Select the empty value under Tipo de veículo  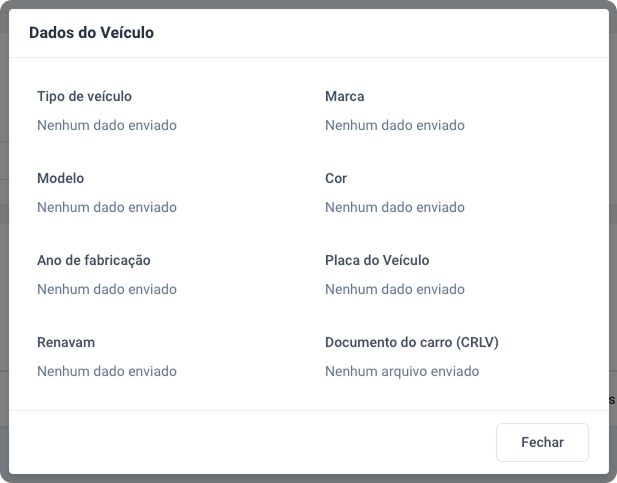pyautogui.click(x=106, y=126)
